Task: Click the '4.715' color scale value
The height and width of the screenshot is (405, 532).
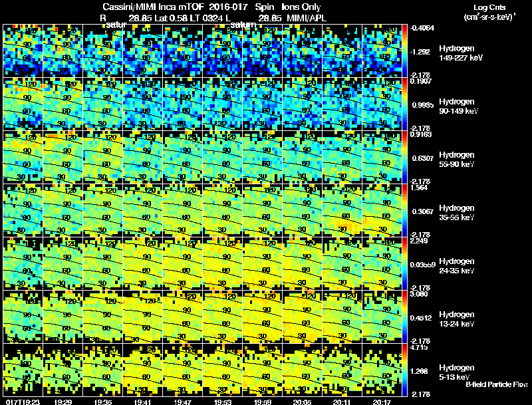Action: coord(419,347)
